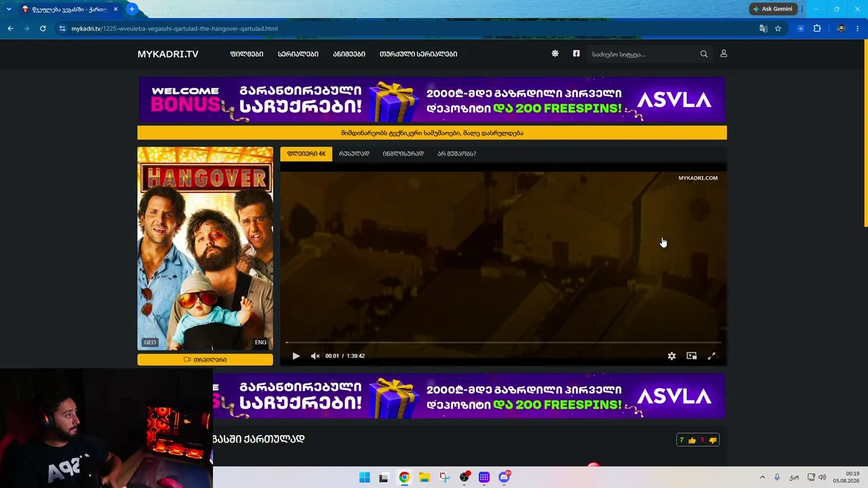Viewport: 868px width, 488px height.
Task: Bookmark this page with star icon
Action: pyautogui.click(x=778, y=28)
